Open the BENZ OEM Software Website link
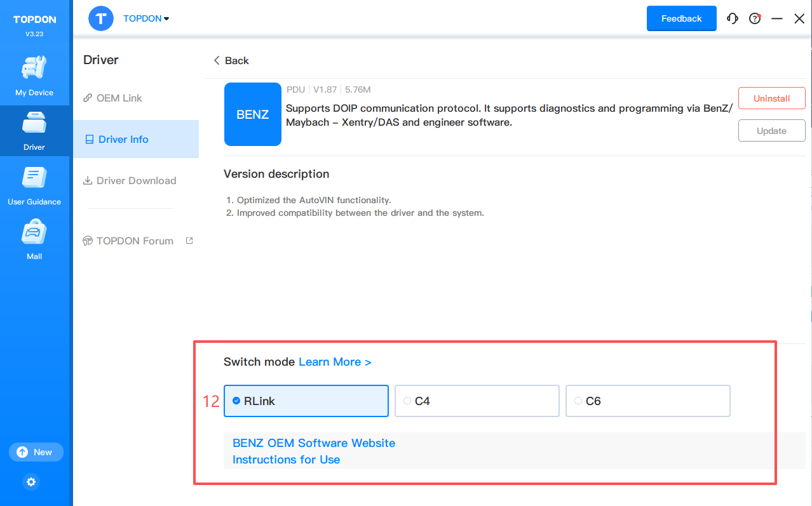812x506 pixels. click(314, 443)
